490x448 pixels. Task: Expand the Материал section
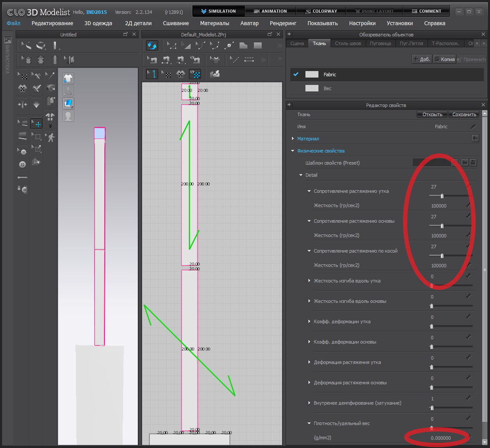click(x=293, y=139)
